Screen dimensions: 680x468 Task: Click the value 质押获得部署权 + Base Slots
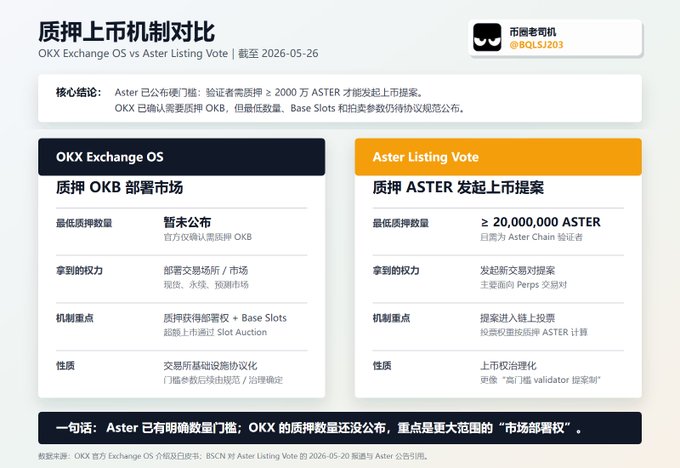[225, 318]
